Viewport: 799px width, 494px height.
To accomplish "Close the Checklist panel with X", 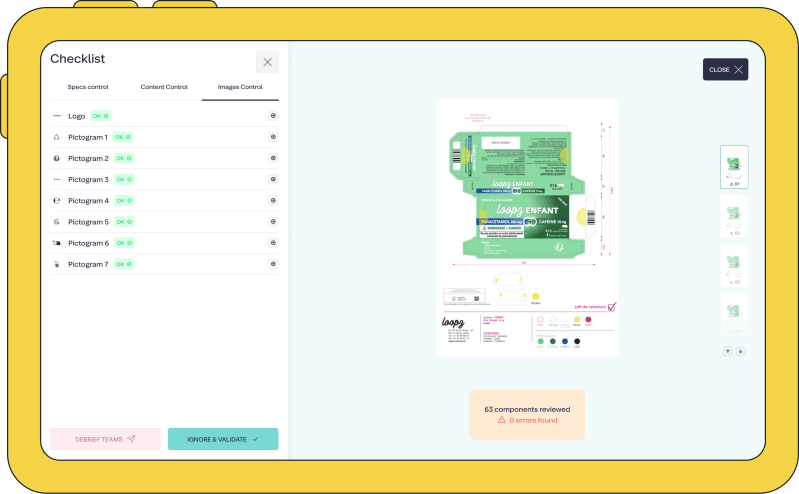I will pyautogui.click(x=267, y=62).
